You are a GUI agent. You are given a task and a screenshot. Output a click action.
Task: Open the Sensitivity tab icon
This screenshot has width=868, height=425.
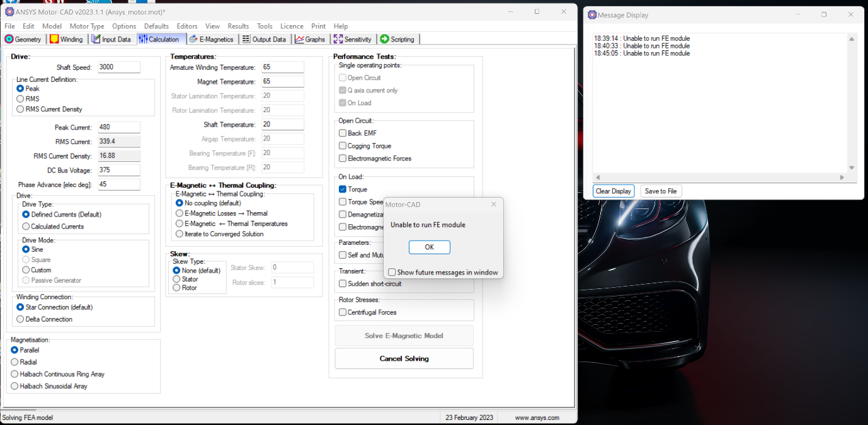coord(338,39)
